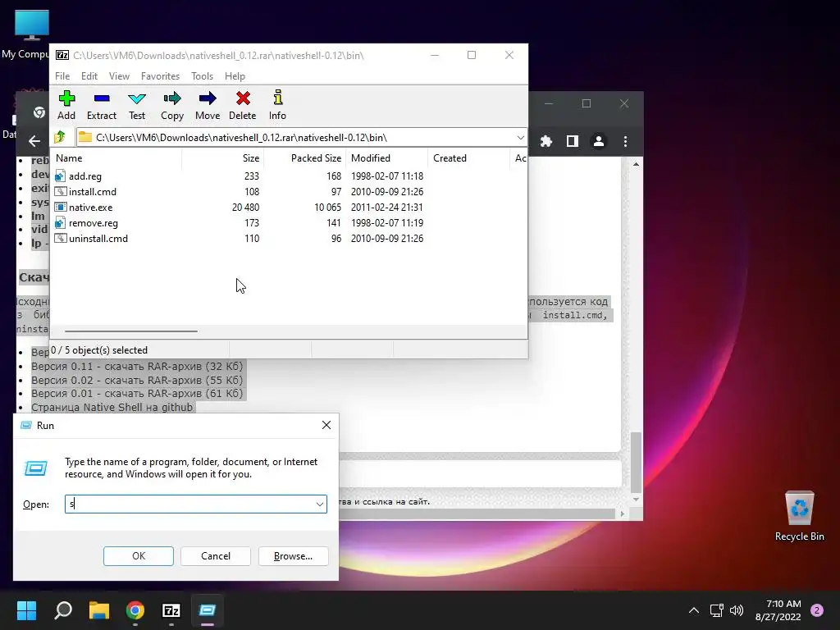
Task: Select native.exe modified date 2011-02-24 21:31
Action: tap(387, 208)
